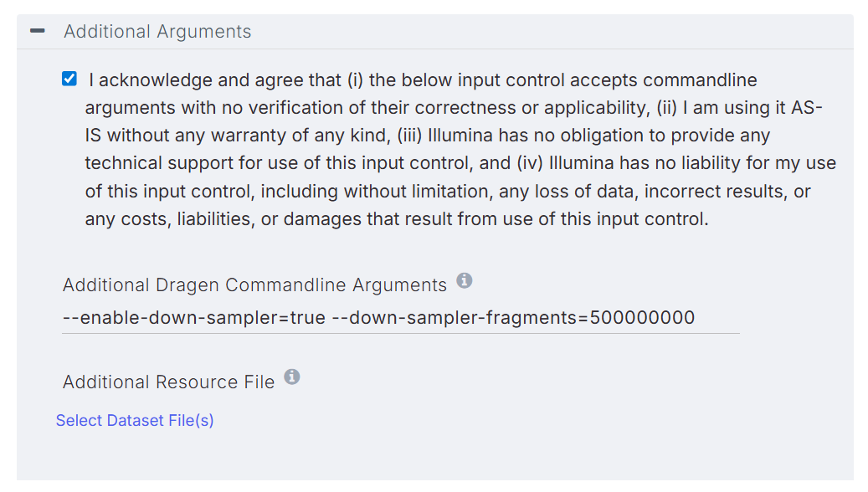Click the Additional Dragen Commandline Arguments label

coord(254,285)
